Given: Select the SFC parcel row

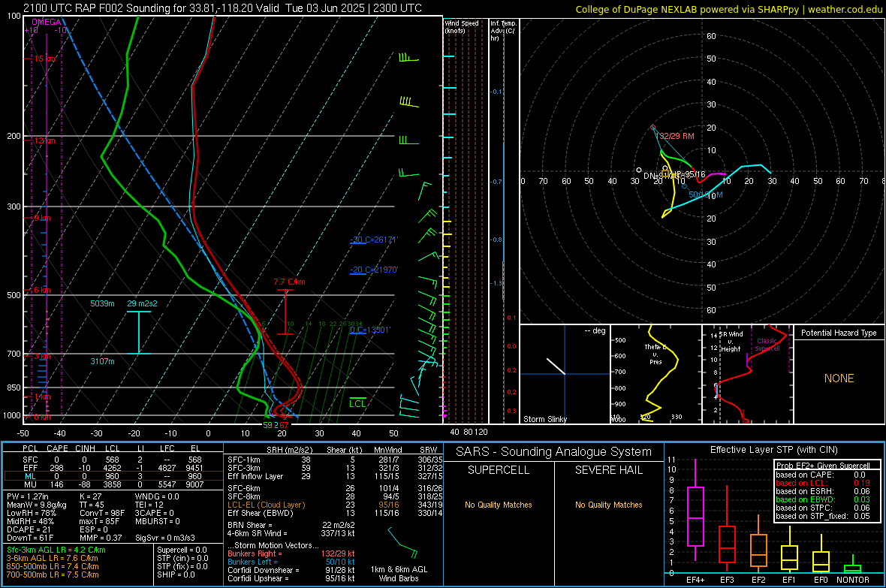Looking at the screenshot, I should [x=113, y=460].
